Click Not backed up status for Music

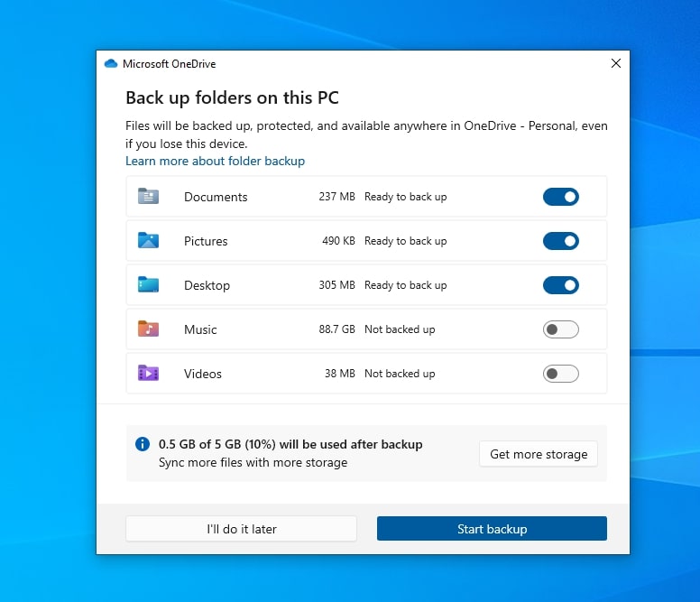(400, 329)
